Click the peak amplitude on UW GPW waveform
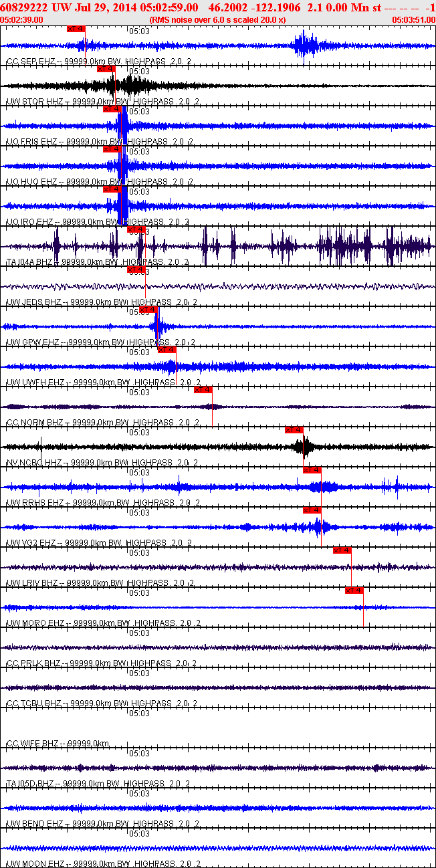Viewport: 436px width, 868px height. tap(156, 326)
